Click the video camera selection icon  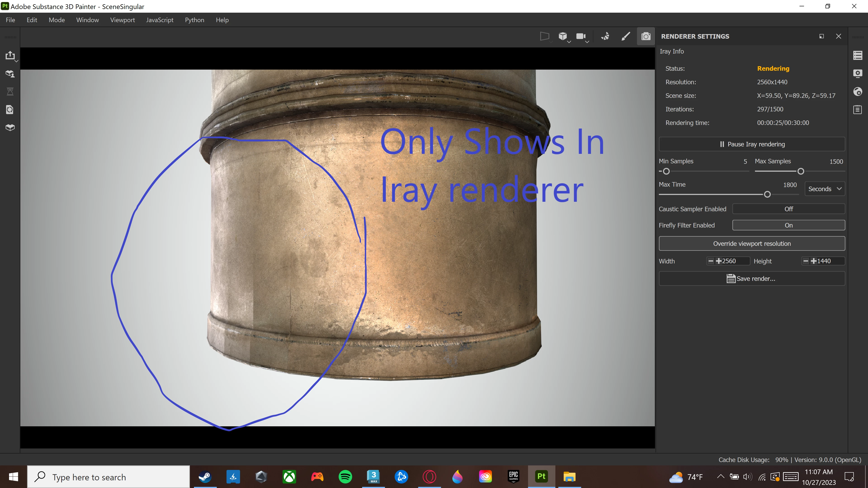tap(580, 36)
